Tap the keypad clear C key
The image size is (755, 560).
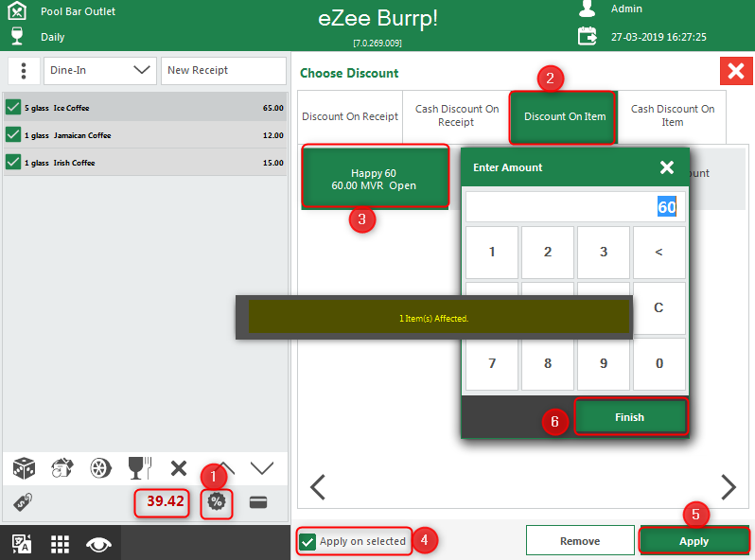(x=659, y=308)
